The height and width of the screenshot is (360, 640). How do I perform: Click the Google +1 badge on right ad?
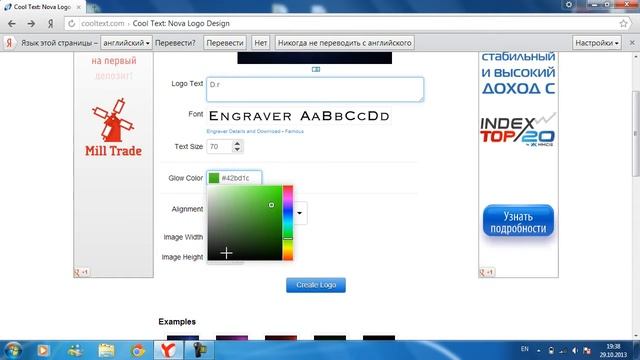(x=487, y=272)
